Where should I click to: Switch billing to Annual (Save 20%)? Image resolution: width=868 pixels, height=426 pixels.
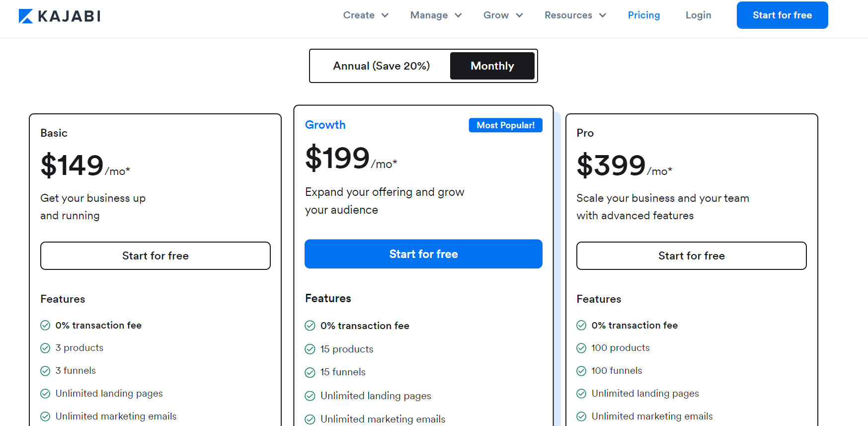tap(381, 66)
